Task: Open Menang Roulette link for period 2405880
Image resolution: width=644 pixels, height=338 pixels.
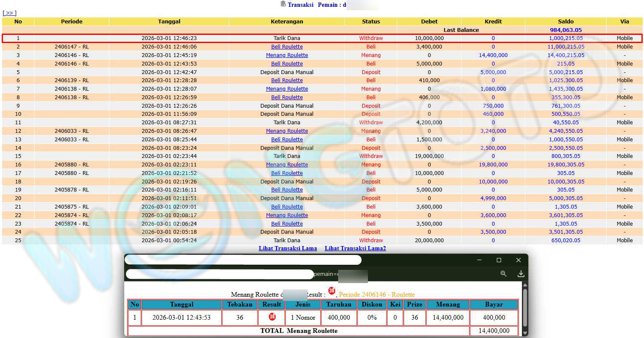Action: (x=287, y=165)
